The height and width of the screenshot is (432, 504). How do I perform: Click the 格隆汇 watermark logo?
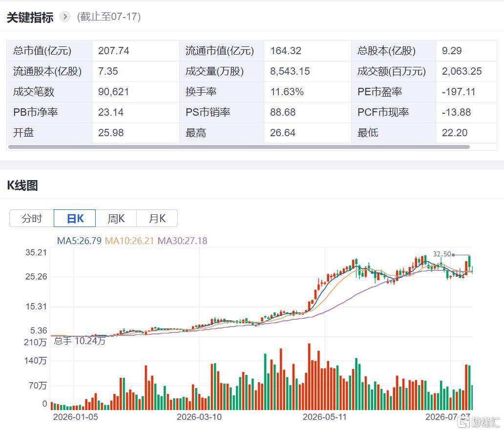(x=479, y=422)
